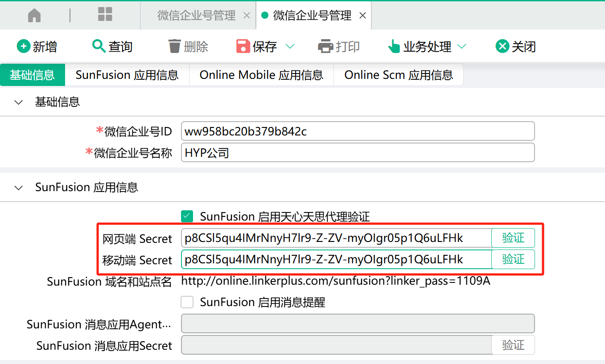This screenshot has width=605, height=364.
Task: Click 验证 button for 网页端 Secret
Action: point(513,238)
